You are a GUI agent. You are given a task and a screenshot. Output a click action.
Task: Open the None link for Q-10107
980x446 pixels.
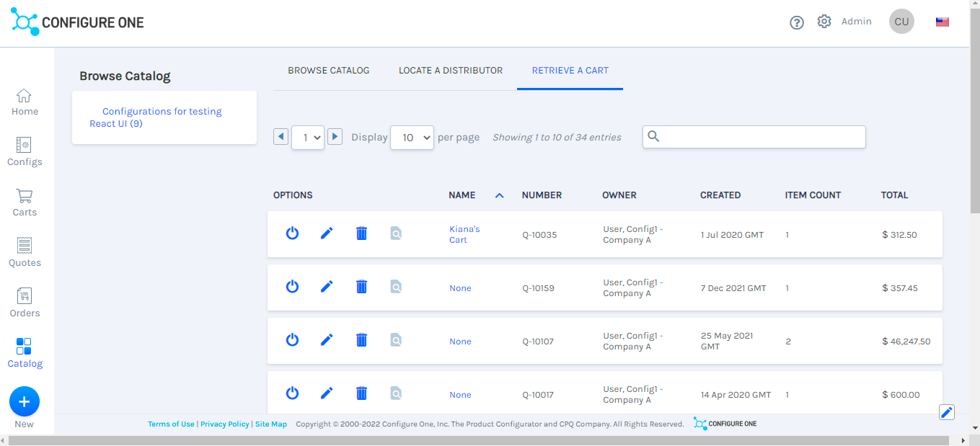coord(460,342)
